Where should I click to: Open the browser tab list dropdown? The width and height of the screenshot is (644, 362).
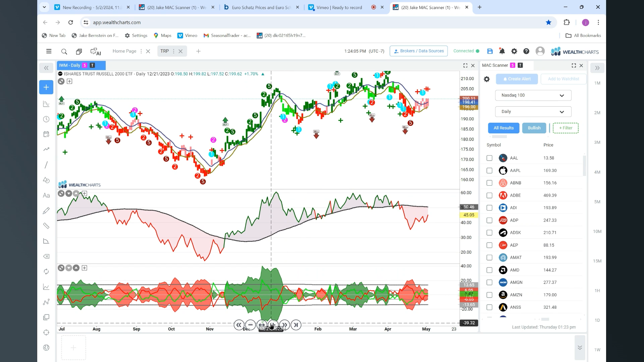44,7
